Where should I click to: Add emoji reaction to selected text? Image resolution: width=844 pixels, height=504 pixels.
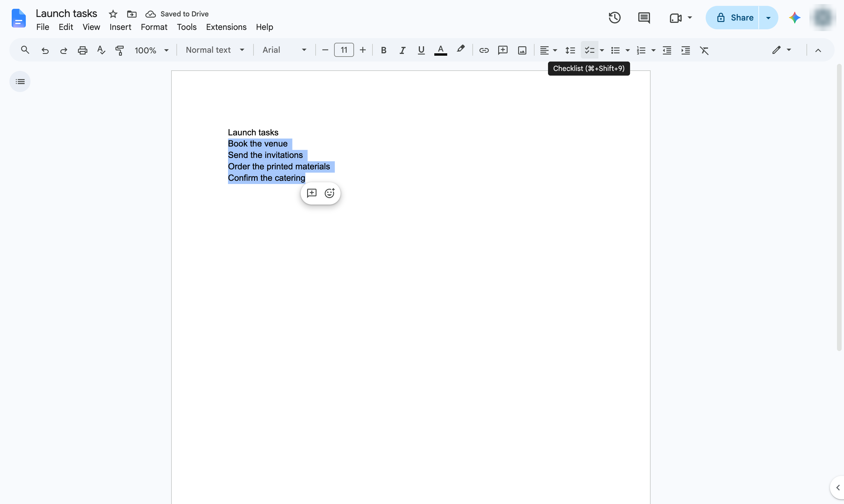(x=329, y=193)
